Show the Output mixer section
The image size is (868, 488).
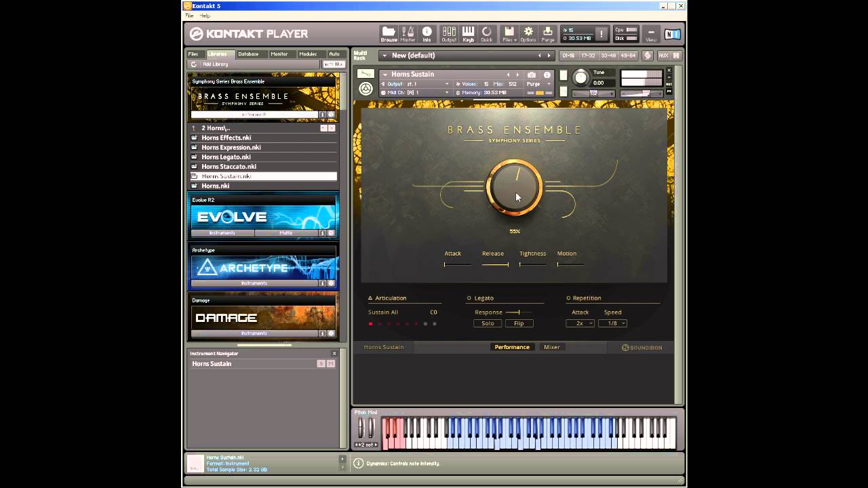coord(449,34)
